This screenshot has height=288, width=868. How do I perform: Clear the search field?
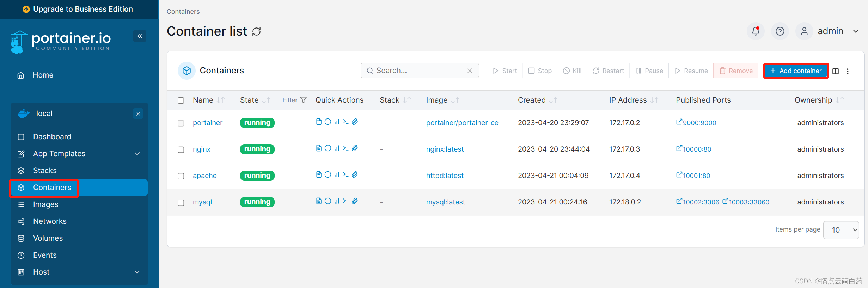[x=470, y=71]
